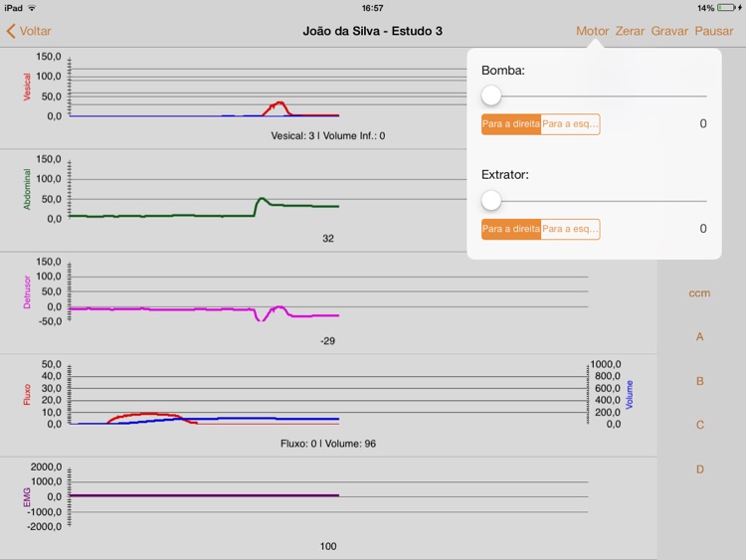The width and height of the screenshot is (746, 560).
Task: Click 'Vesical: 3 | Volume Inf.: 0' readout
Action: coord(328,136)
